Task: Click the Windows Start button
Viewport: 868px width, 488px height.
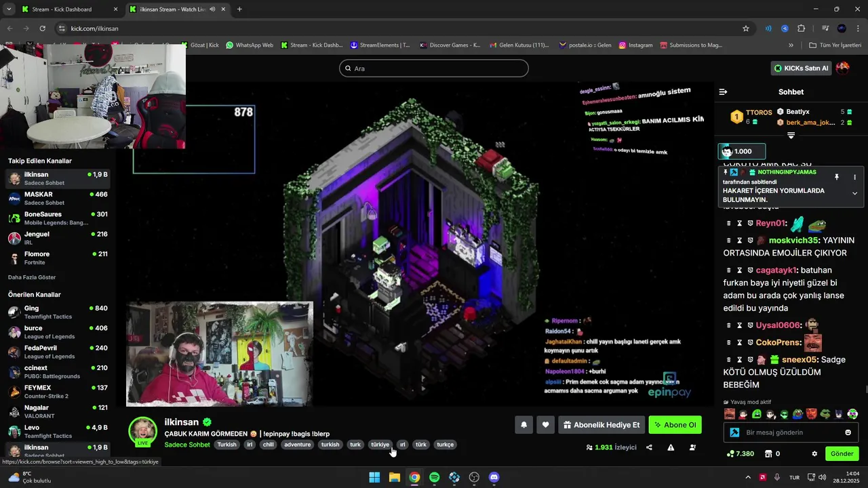Action: (374, 477)
